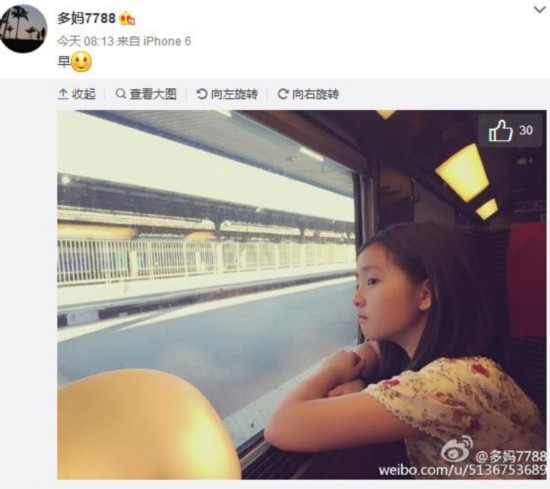
Task: Click the 收起 collapse text
Action: point(84,94)
